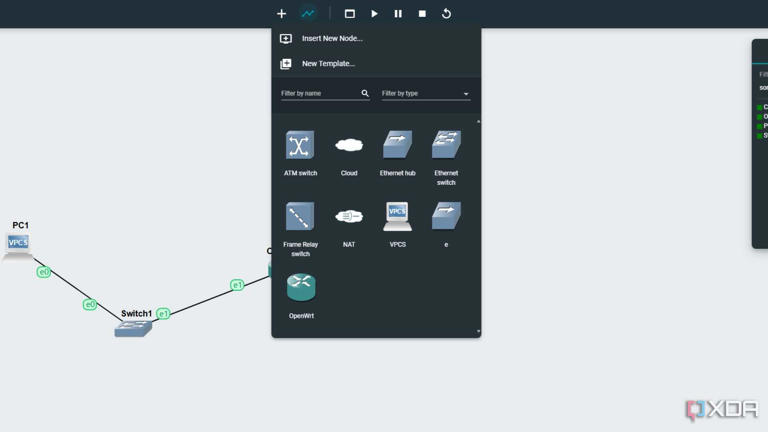Image resolution: width=768 pixels, height=432 pixels.
Task: Select Insert New Node menu entry
Action: tap(332, 39)
